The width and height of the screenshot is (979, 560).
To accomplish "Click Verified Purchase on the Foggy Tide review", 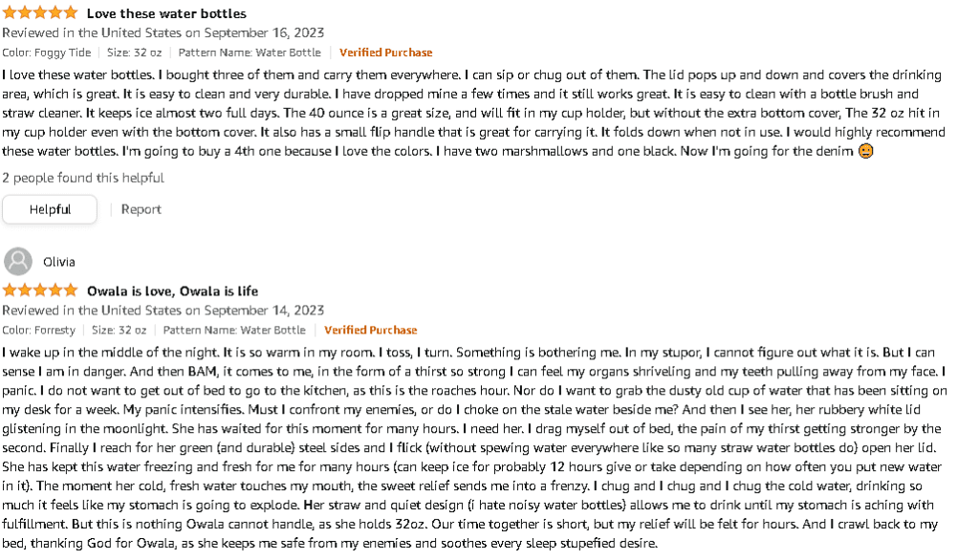I will [x=385, y=53].
